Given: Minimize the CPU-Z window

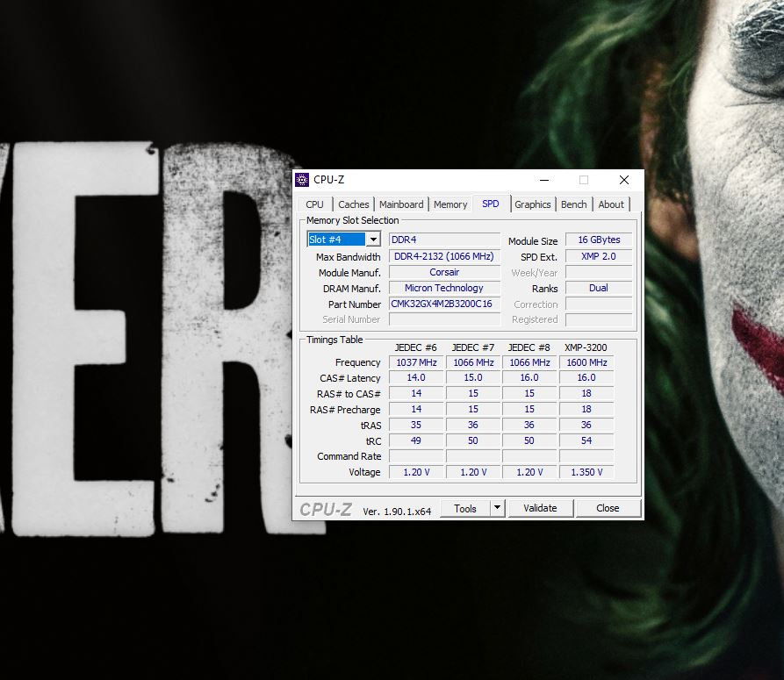Looking at the screenshot, I should (x=544, y=180).
